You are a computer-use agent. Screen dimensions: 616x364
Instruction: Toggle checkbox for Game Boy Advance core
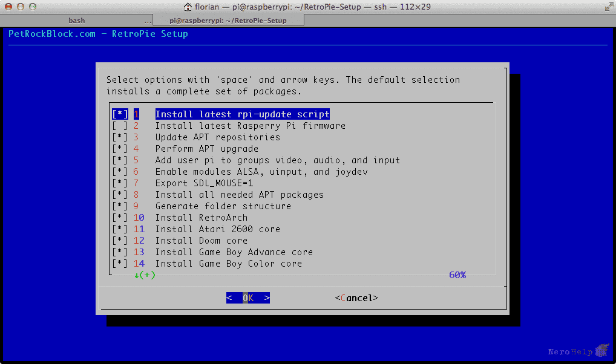tap(120, 252)
